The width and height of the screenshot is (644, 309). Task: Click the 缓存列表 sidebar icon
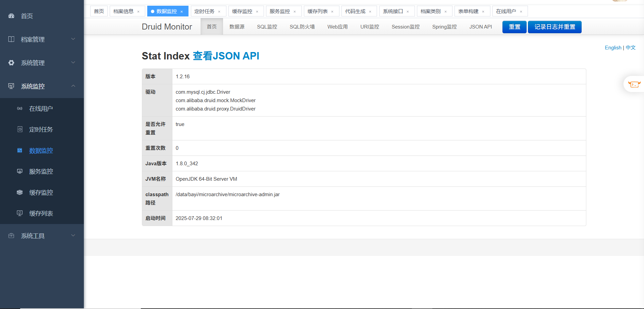click(x=20, y=213)
